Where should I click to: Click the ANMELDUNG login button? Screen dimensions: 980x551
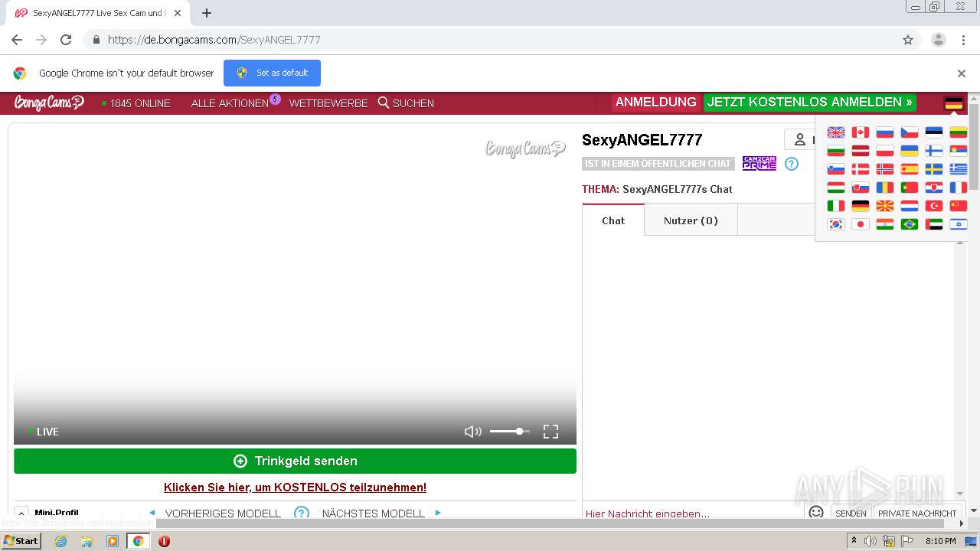tap(656, 102)
